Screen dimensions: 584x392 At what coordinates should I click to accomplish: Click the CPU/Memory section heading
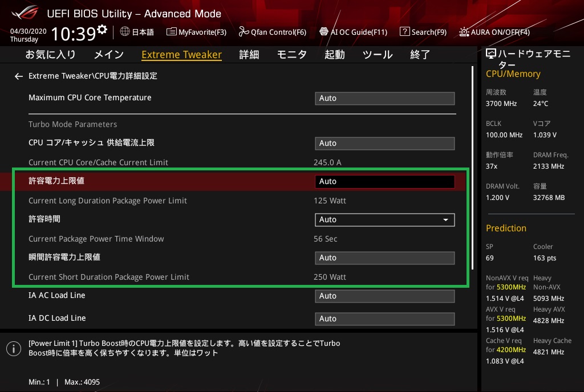click(513, 74)
